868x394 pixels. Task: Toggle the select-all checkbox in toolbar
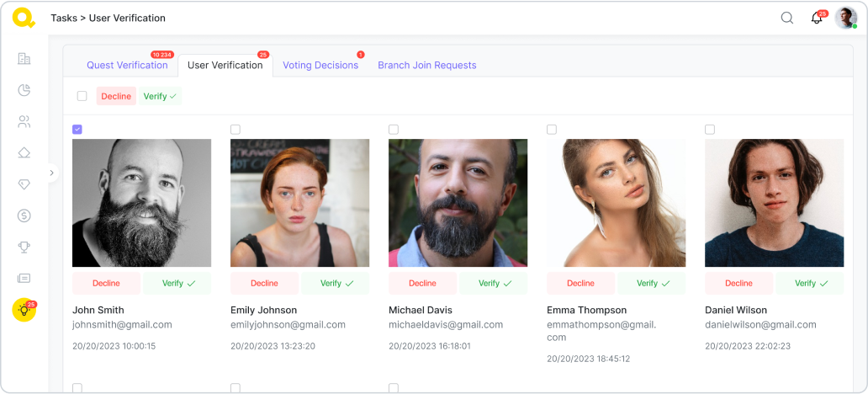82,96
